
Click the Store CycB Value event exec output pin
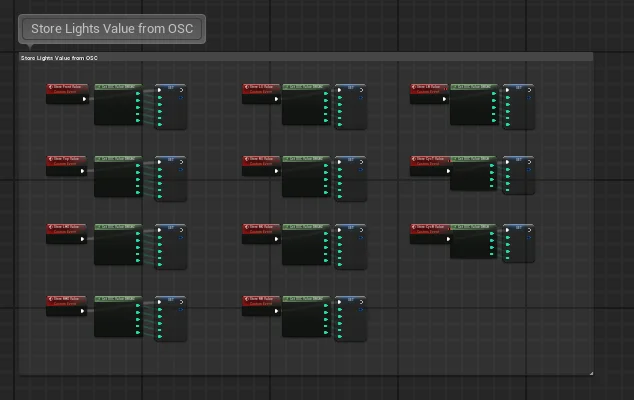(x=448, y=239)
